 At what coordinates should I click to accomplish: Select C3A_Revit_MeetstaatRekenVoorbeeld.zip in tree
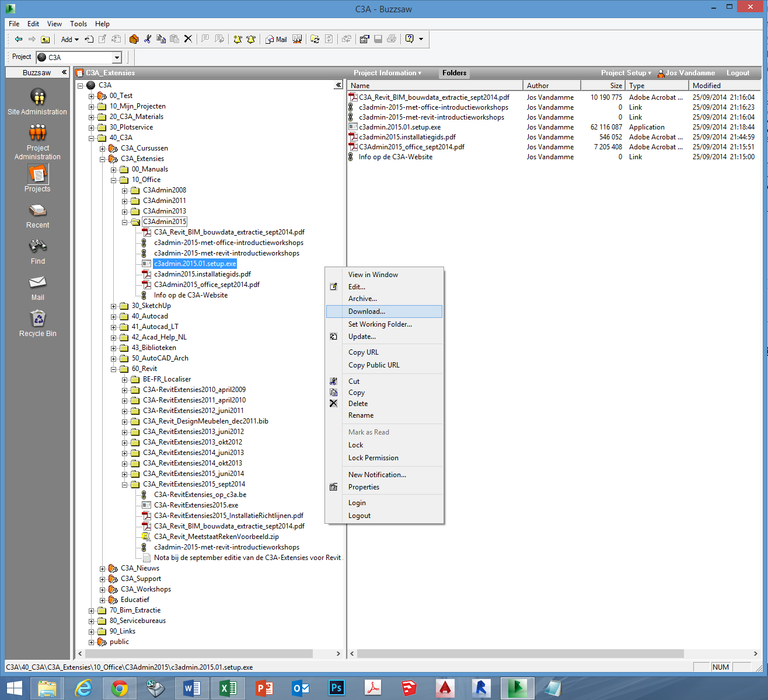click(217, 537)
